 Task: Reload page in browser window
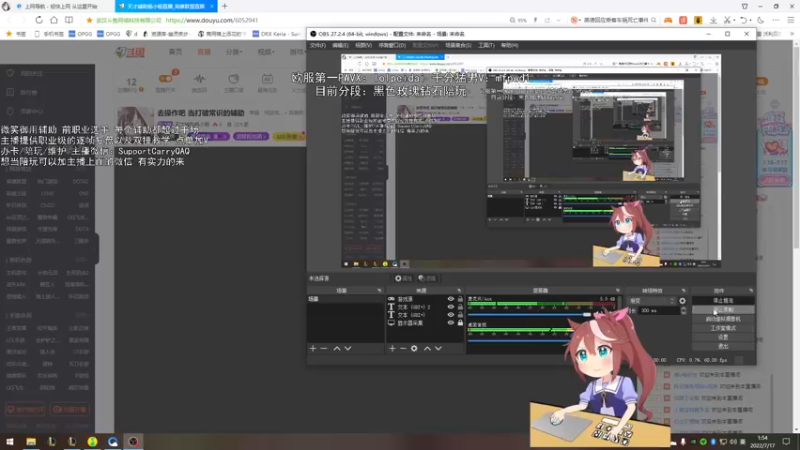[39, 20]
